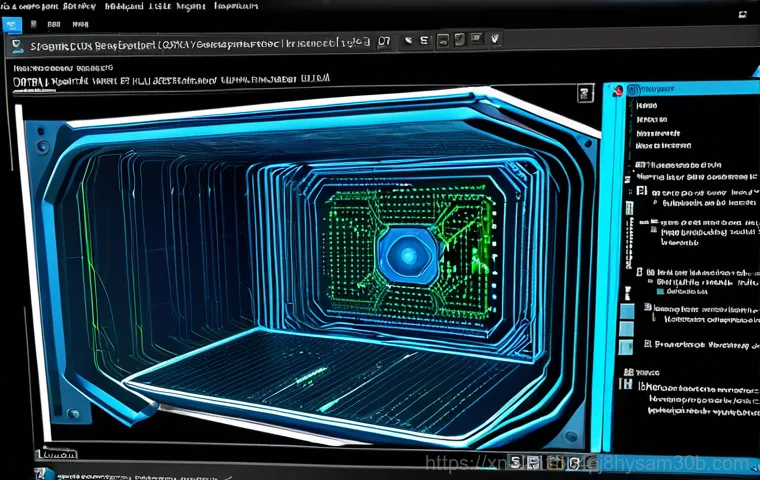Select the white pencil-shaped toolbar icon after "07"
760x480 pixels.
click(x=408, y=41)
